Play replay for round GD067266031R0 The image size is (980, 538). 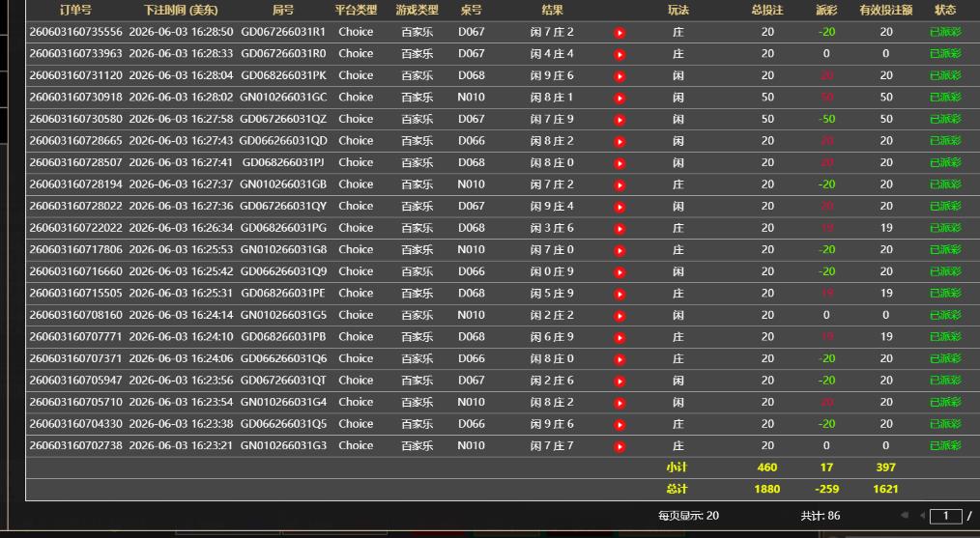tap(620, 55)
